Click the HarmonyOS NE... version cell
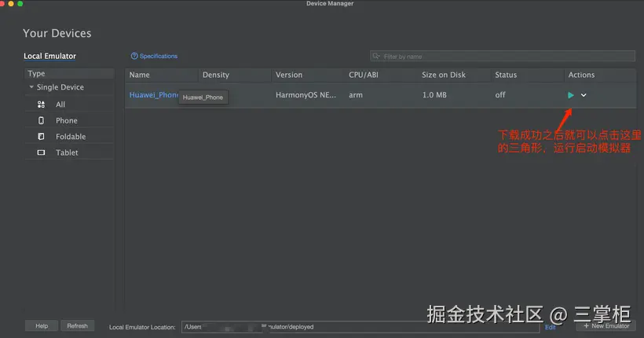This screenshot has width=644, height=338. 306,95
